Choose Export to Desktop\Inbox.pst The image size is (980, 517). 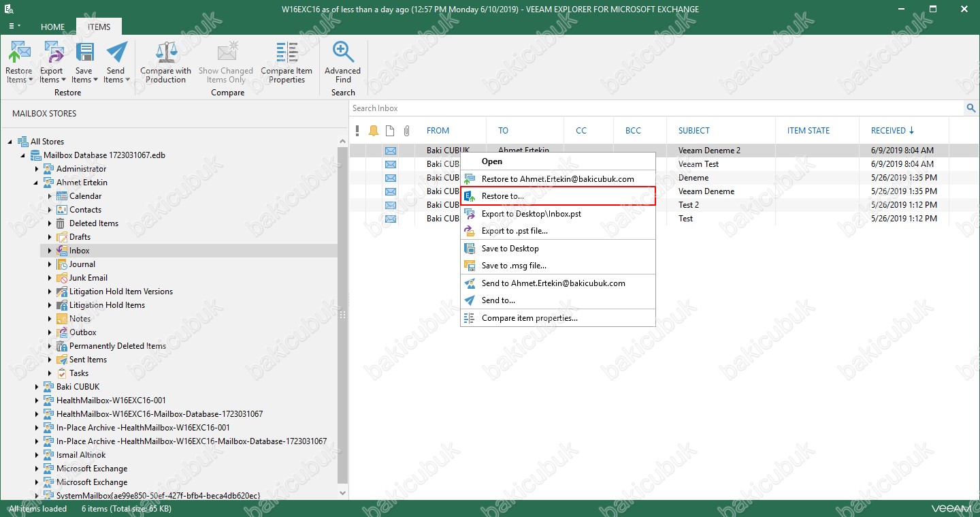(x=558, y=214)
